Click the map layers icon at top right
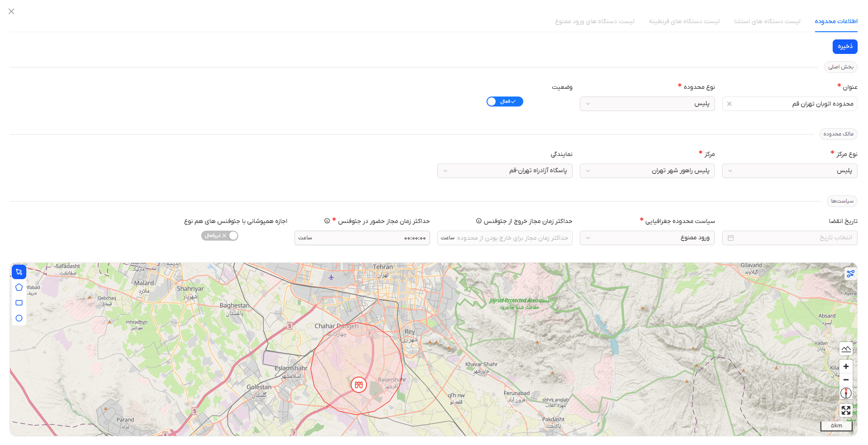Image resolution: width=868 pixels, height=445 pixels. [x=850, y=274]
